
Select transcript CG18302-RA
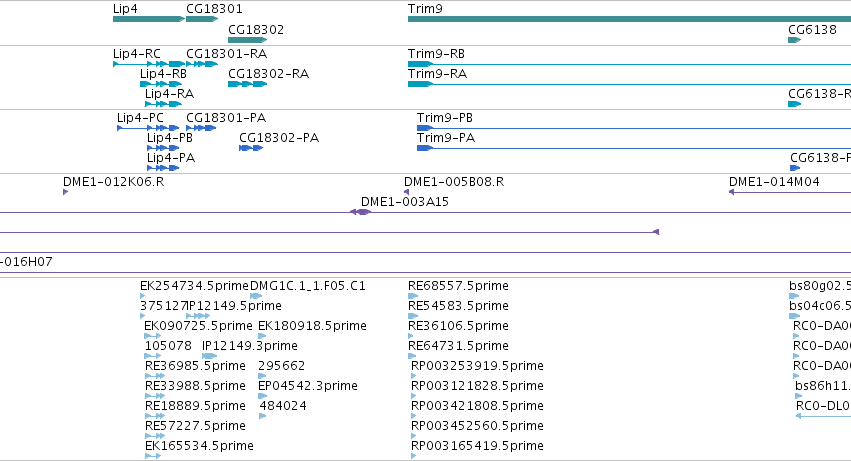(247, 84)
